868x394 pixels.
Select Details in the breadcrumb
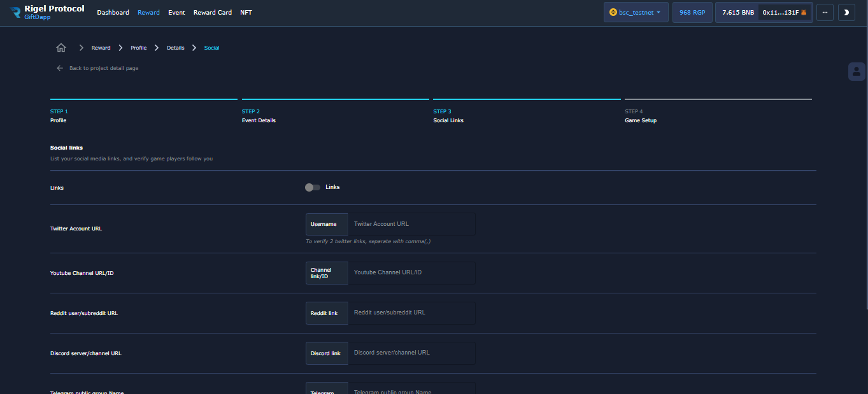175,48
